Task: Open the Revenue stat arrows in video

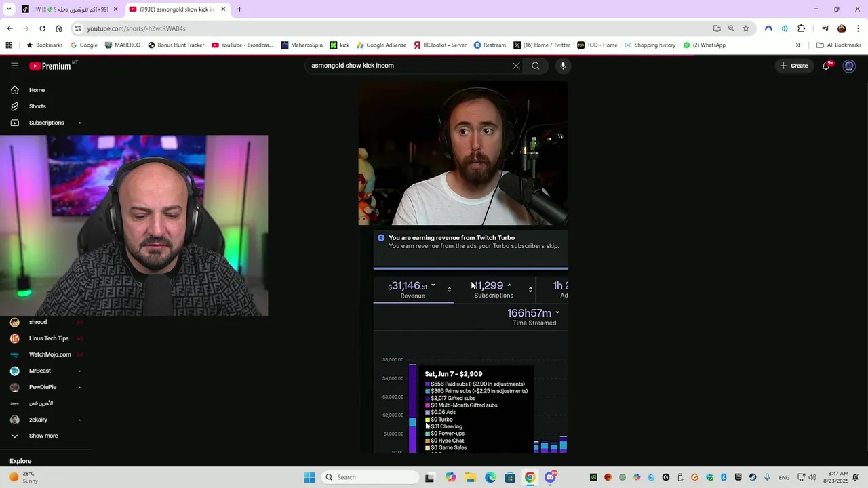Action: pyautogui.click(x=449, y=290)
